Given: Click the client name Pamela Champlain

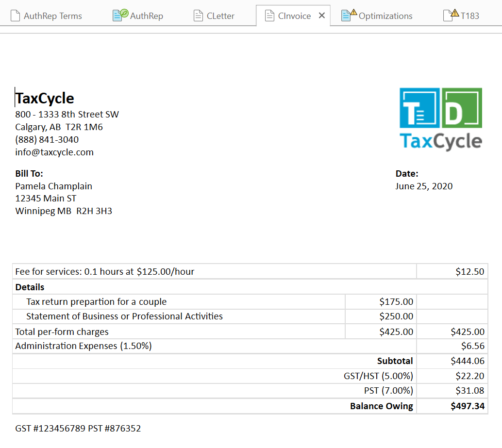Looking at the screenshot, I should [x=54, y=186].
